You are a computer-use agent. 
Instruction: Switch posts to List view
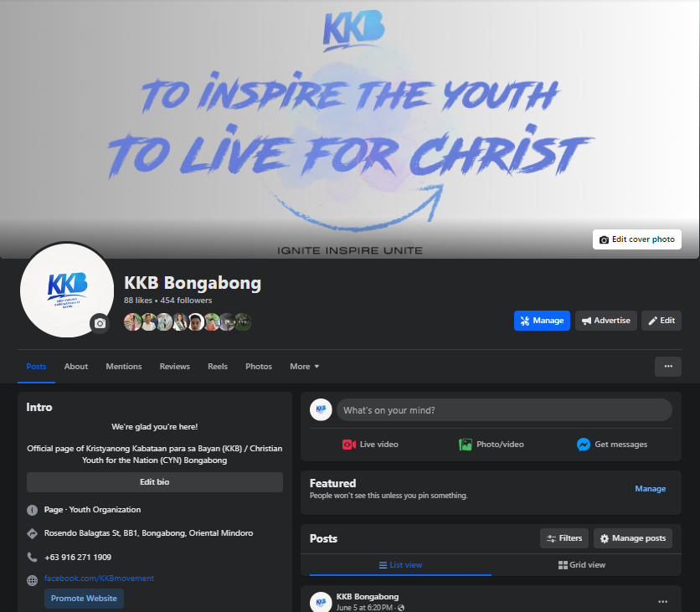pyautogui.click(x=400, y=564)
